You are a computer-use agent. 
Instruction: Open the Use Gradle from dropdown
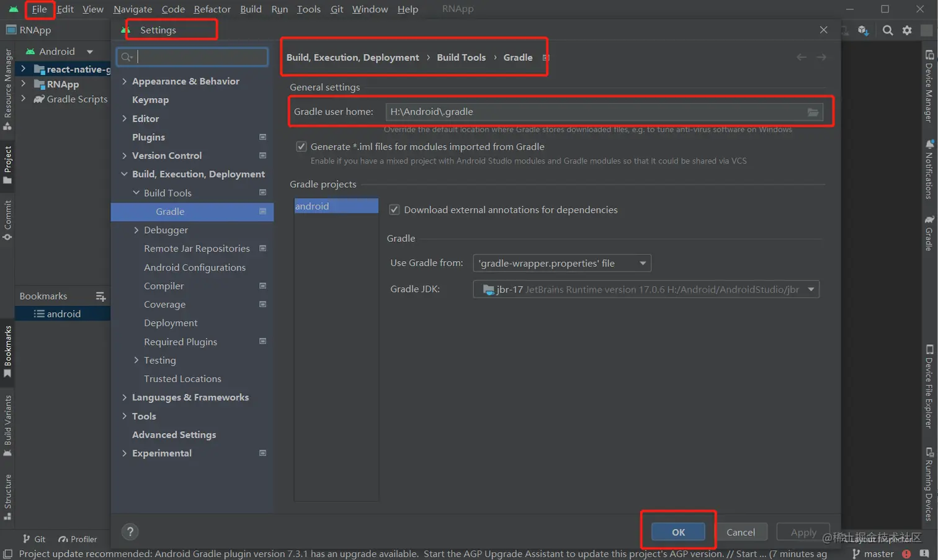[x=562, y=263]
